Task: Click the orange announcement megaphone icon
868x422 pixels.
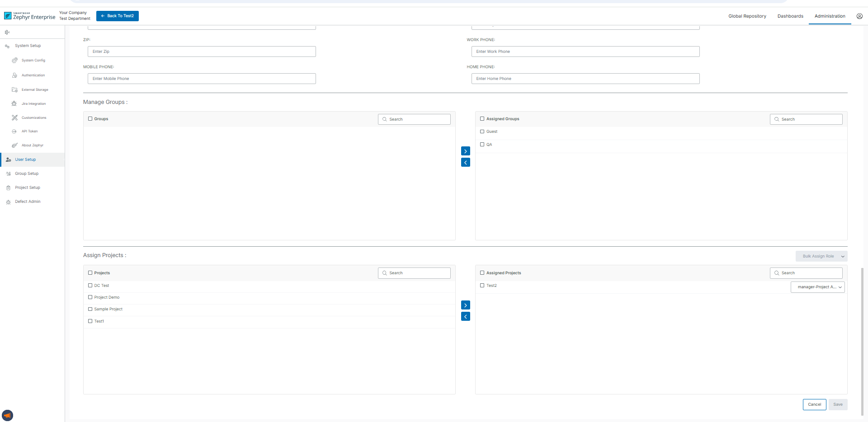Action: point(7,415)
